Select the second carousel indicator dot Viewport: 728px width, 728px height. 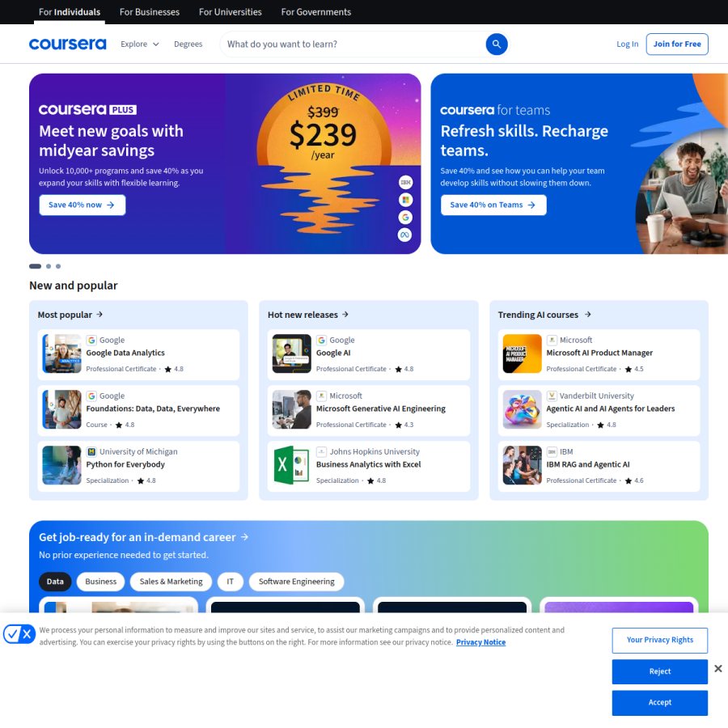(x=49, y=266)
